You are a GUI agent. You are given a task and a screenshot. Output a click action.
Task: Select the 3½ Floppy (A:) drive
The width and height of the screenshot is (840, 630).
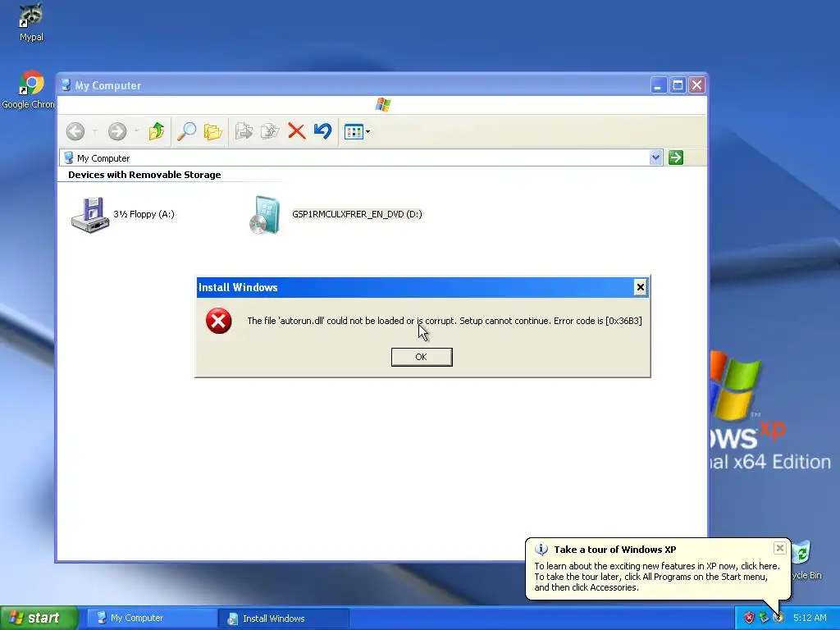(x=90, y=215)
